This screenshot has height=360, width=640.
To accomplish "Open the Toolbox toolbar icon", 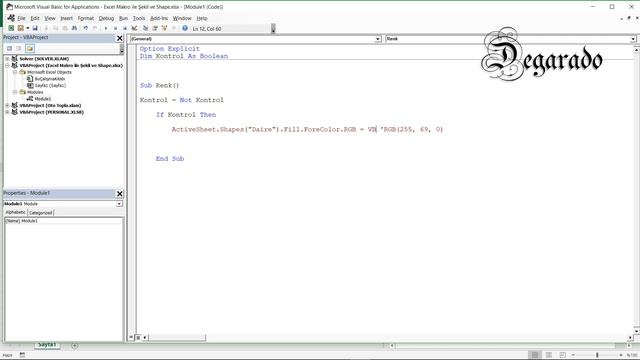I will (x=174, y=28).
